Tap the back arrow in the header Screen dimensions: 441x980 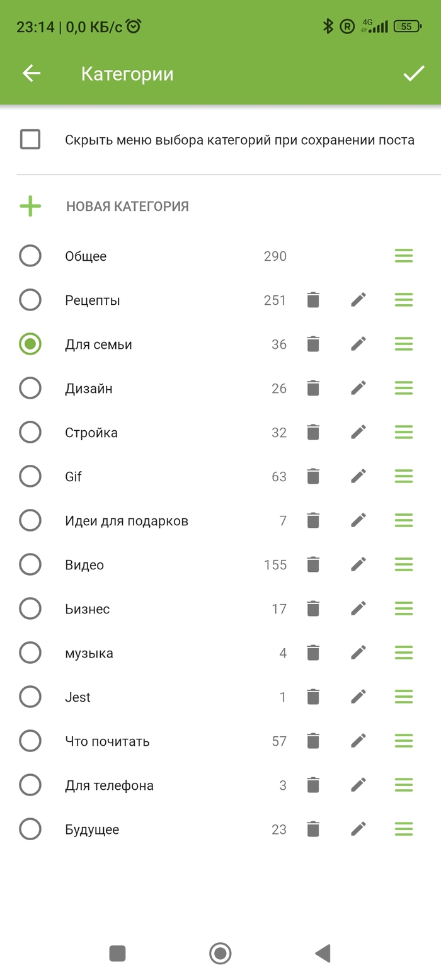point(31,74)
